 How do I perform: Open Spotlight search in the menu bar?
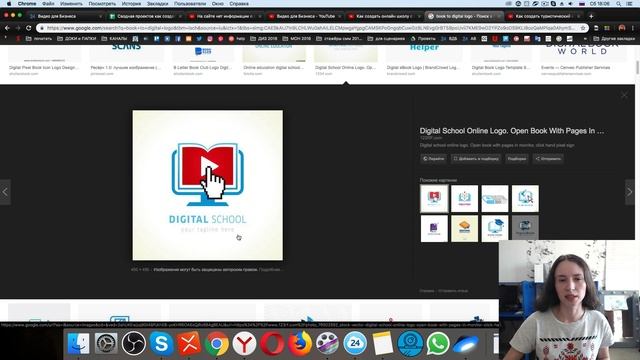tap(619, 4)
